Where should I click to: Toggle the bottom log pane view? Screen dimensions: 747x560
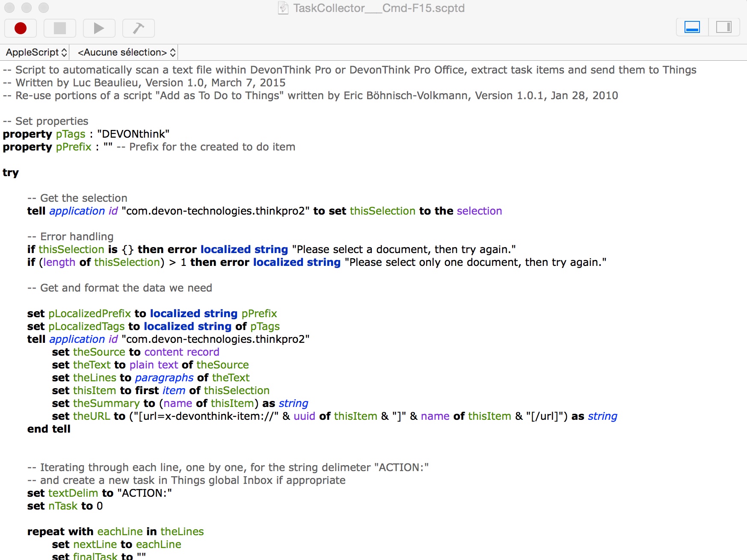692,27
